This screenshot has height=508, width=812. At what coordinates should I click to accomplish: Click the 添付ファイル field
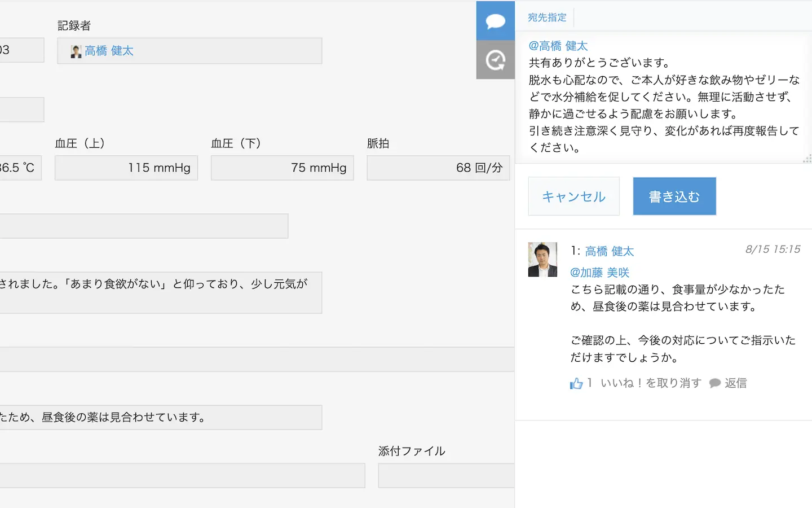click(446, 475)
